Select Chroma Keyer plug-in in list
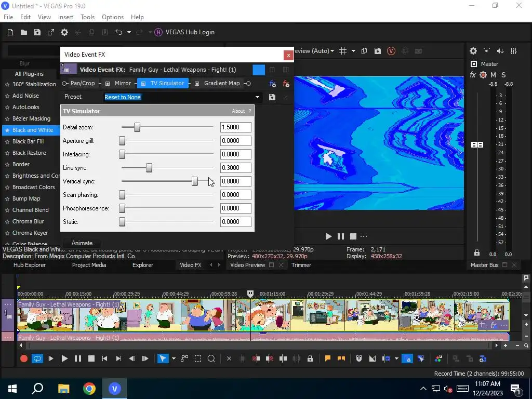 30,233
